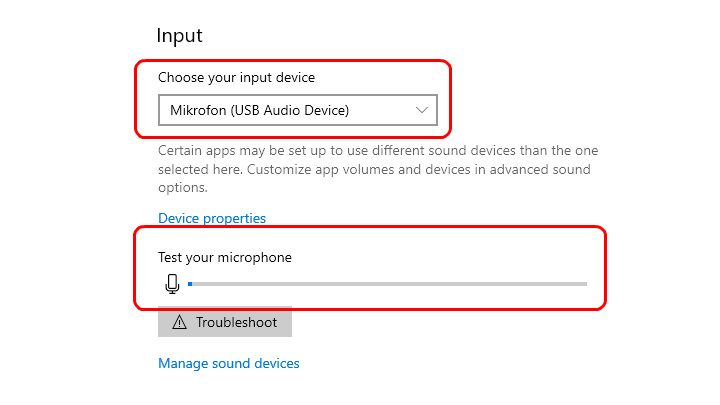Open the Mikrofon (USB Audio Device) combo box
The height and width of the screenshot is (405, 720).
297,110
